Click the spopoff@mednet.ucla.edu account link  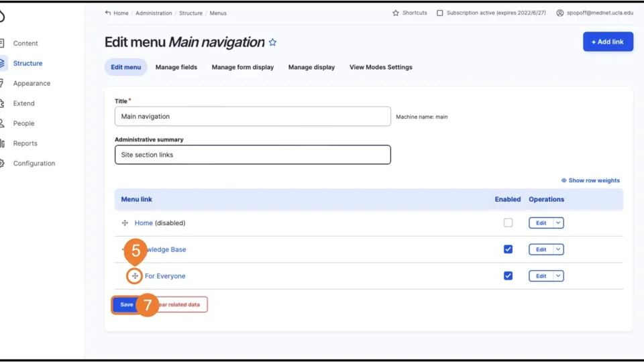[x=600, y=13]
